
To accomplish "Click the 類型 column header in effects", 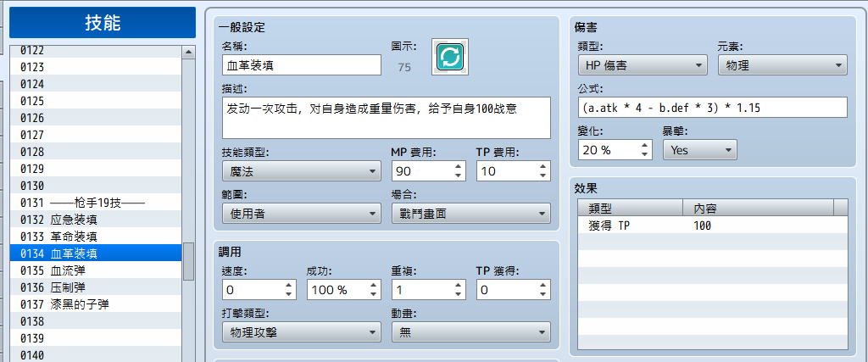I will click(x=631, y=208).
